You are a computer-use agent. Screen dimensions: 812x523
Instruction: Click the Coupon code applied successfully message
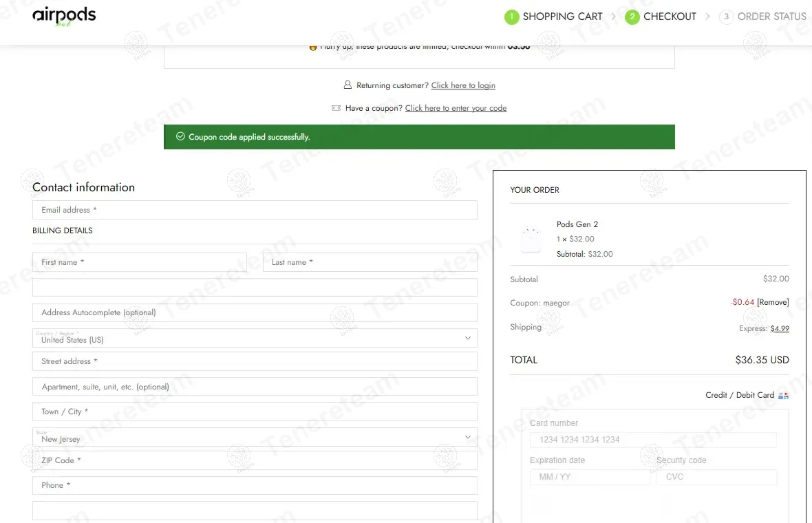pyautogui.click(x=249, y=137)
